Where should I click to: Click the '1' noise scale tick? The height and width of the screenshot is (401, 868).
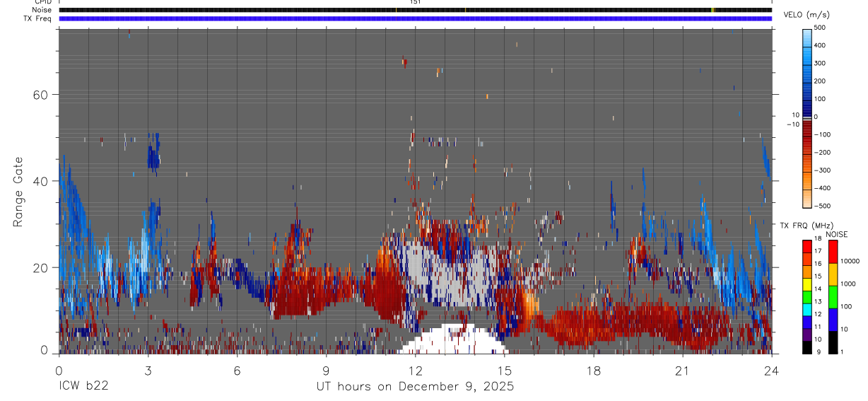pyautogui.click(x=842, y=352)
